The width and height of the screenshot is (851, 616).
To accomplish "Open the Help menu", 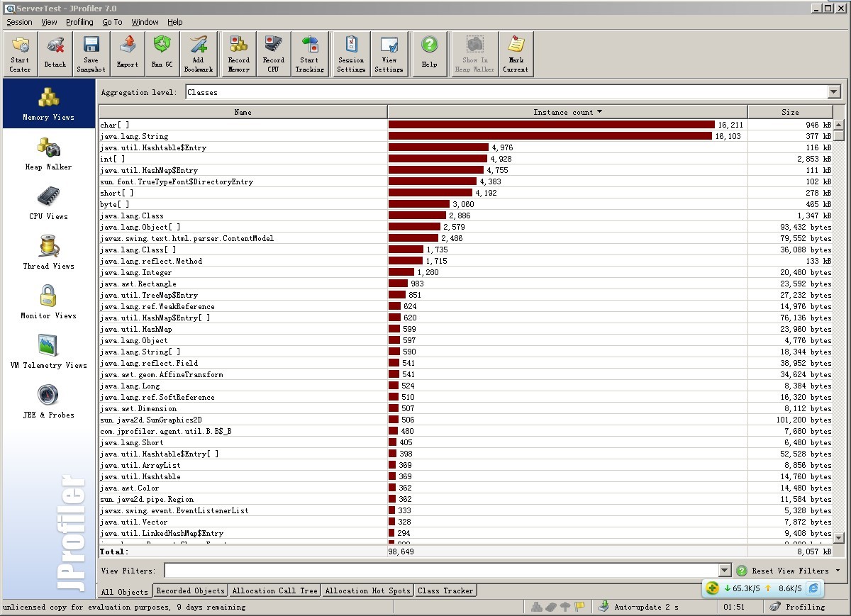I will coord(175,22).
